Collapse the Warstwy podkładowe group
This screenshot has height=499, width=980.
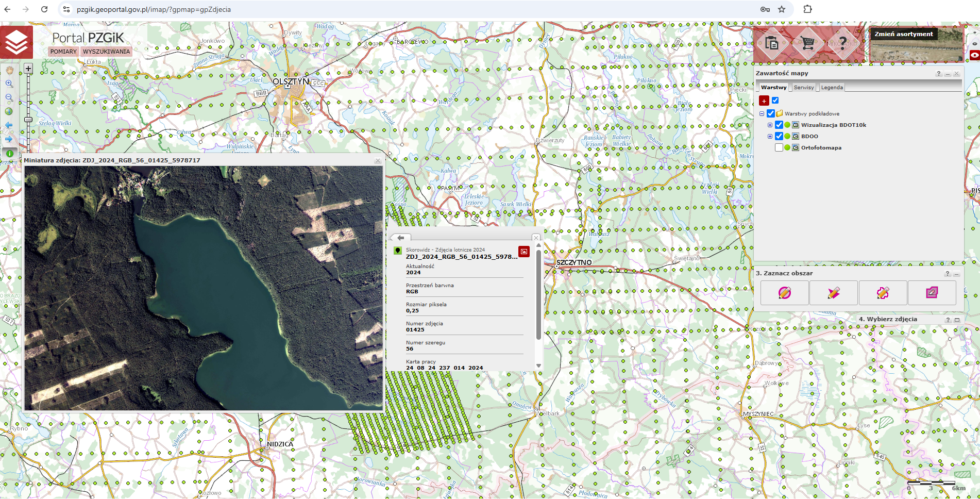[x=762, y=113]
